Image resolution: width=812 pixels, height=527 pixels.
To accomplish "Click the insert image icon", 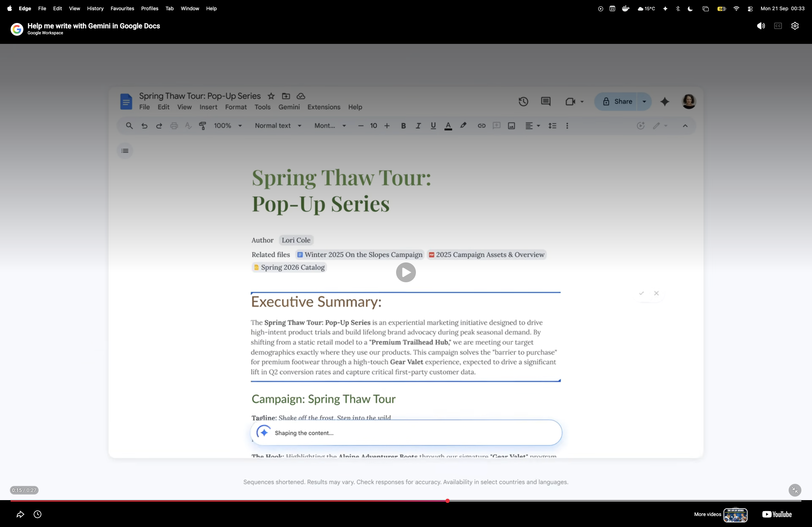I will click(511, 126).
